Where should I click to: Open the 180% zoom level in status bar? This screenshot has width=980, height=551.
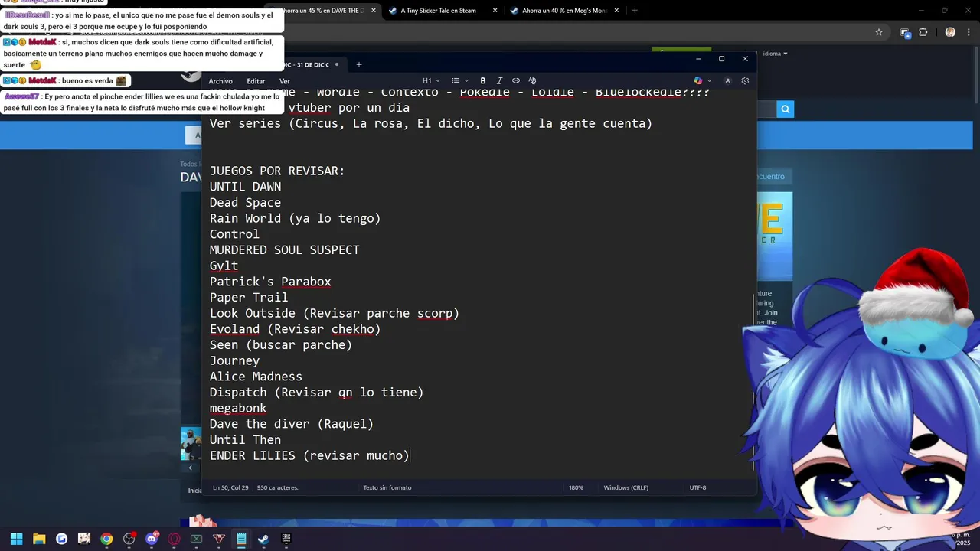(576, 487)
